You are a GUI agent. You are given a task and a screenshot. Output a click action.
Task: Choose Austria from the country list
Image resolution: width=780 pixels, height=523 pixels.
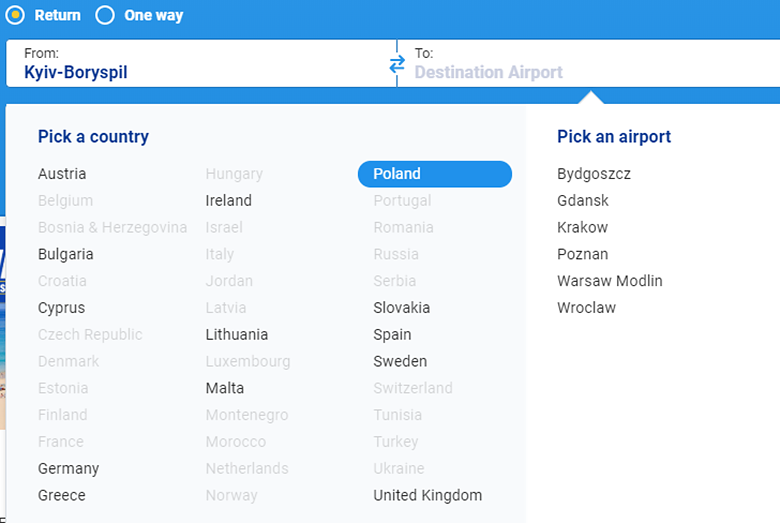tap(62, 174)
